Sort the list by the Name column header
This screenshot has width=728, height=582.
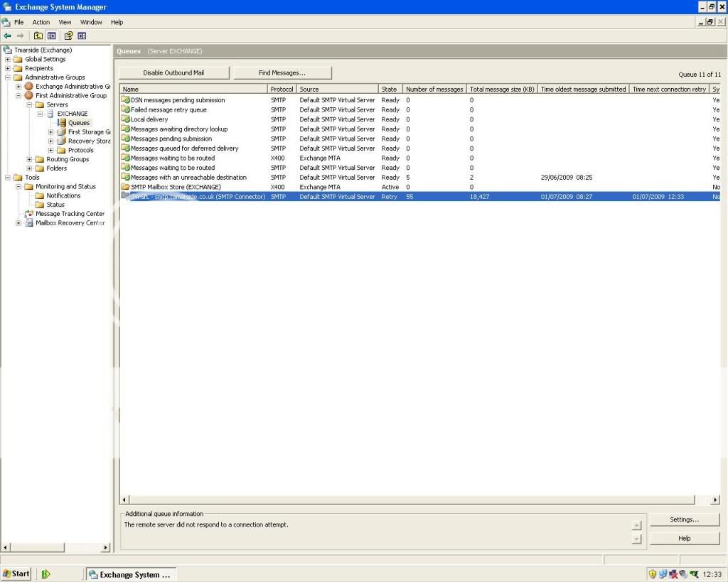point(193,89)
